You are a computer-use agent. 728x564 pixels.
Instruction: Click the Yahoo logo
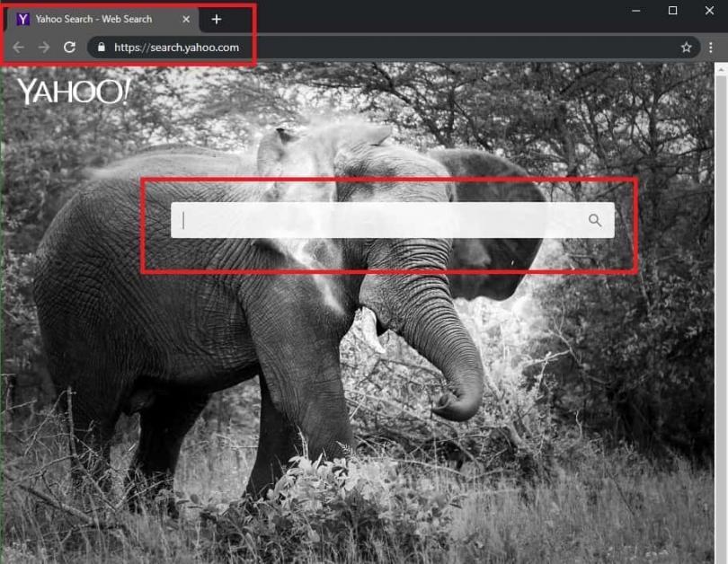click(x=74, y=92)
